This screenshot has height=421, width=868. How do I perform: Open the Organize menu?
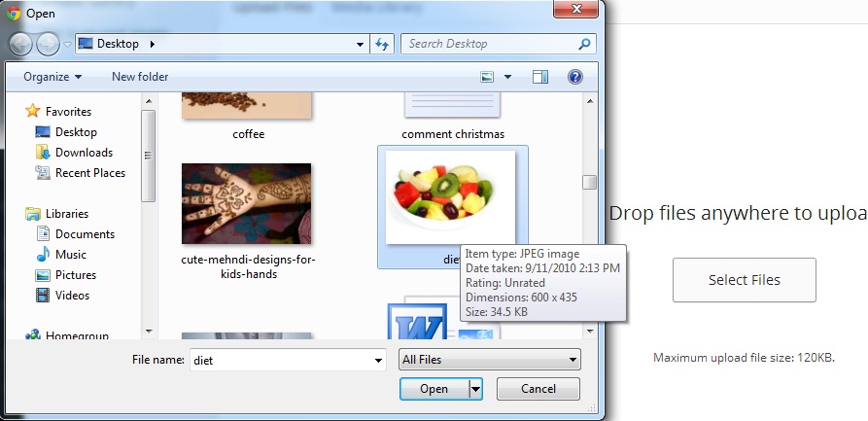pyautogui.click(x=52, y=77)
